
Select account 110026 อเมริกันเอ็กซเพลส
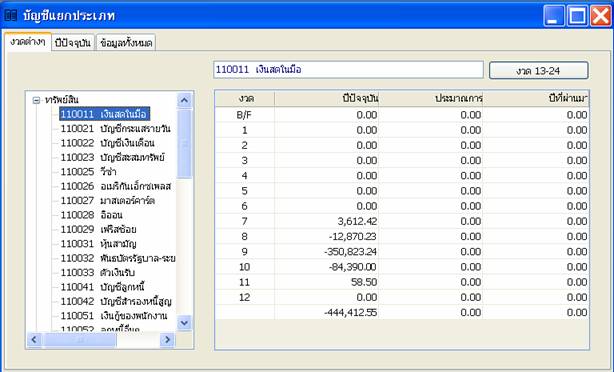coord(116,186)
